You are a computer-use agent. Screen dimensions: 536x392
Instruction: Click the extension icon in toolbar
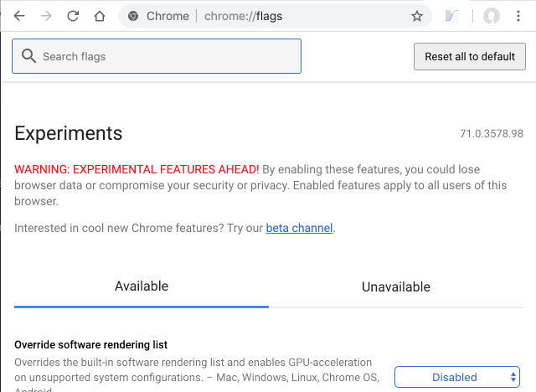(452, 16)
